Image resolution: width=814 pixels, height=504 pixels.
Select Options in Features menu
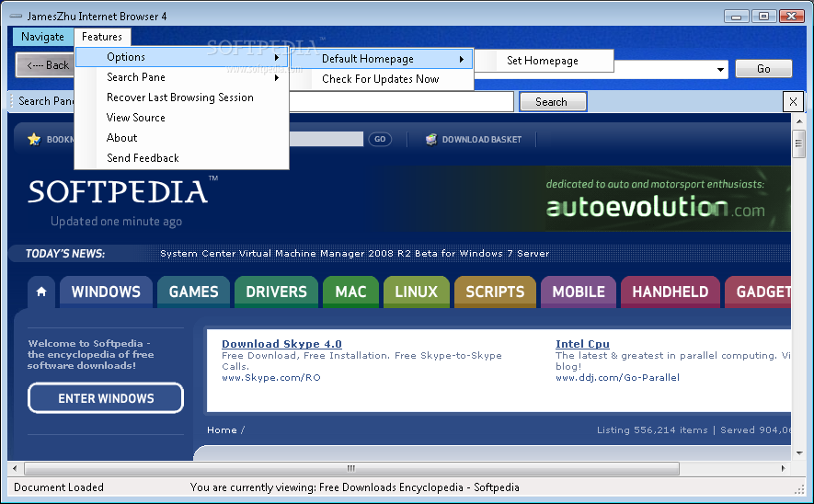181,57
